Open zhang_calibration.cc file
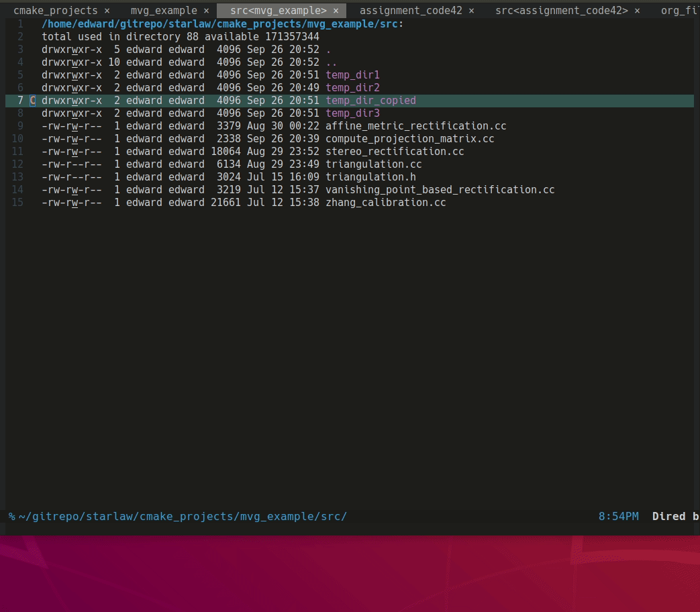700x612 pixels. tap(386, 203)
